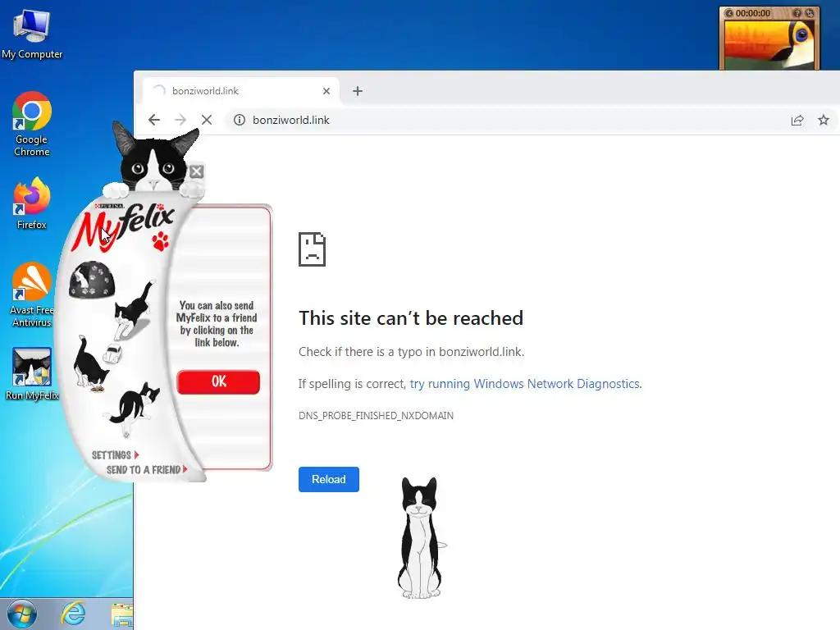The width and height of the screenshot is (840, 630).
Task: Close the MyFelix widget with X
Action: click(x=197, y=171)
